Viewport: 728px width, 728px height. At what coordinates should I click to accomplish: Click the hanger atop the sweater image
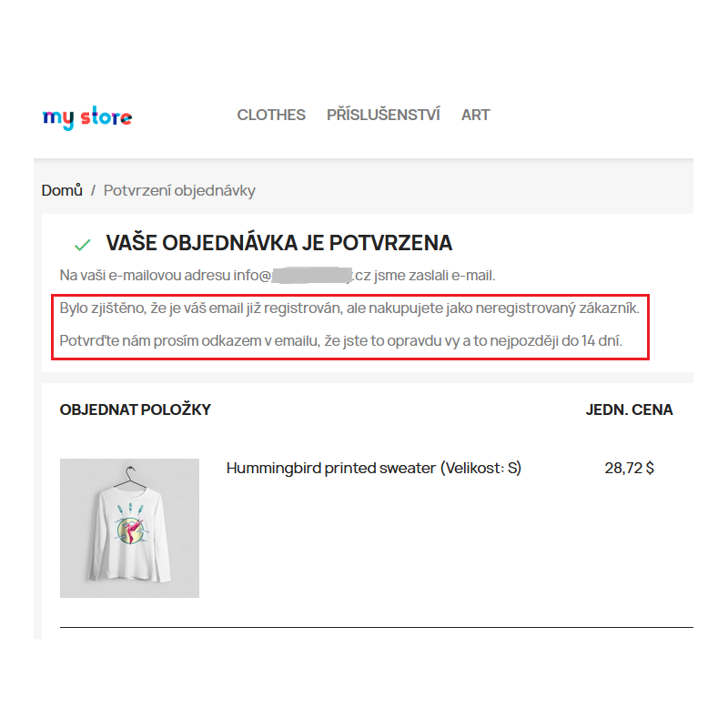(x=130, y=477)
